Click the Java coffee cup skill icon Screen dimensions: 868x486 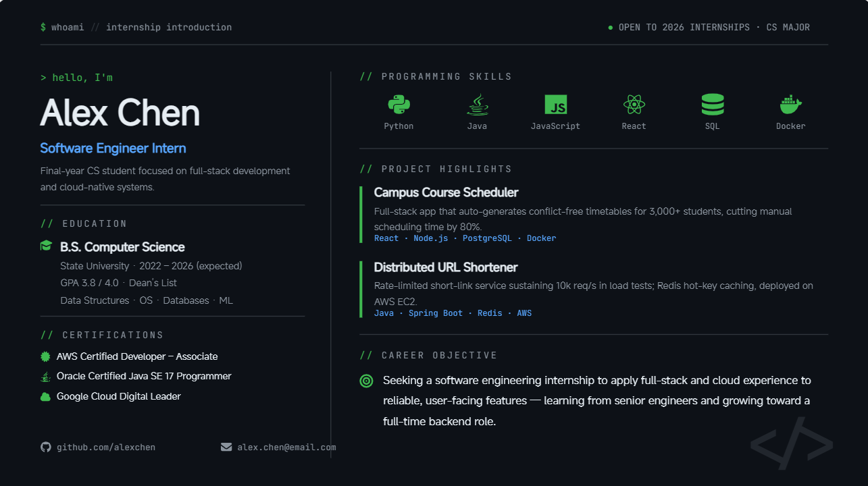tap(477, 105)
